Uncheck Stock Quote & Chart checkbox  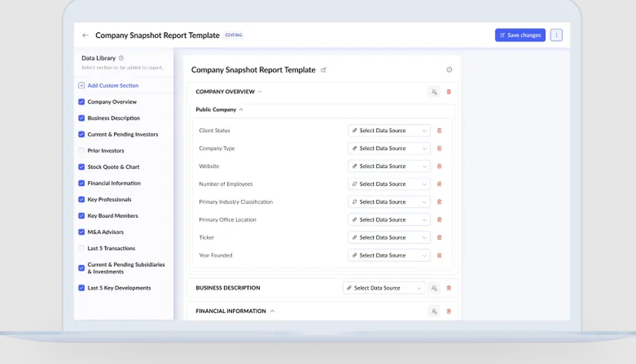[x=81, y=166]
